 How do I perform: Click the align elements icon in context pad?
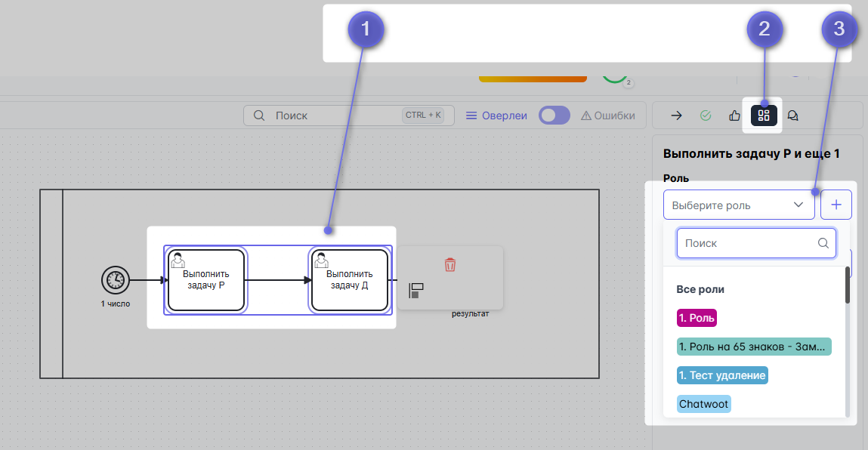point(415,291)
